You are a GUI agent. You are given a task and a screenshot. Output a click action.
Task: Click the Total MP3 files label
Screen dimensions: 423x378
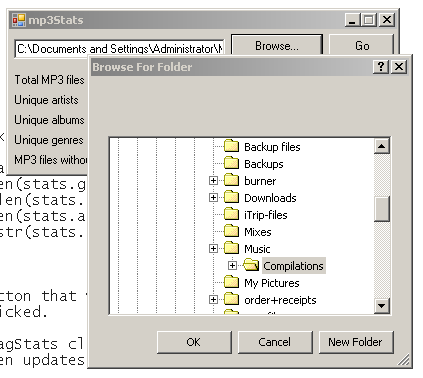coord(49,80)
